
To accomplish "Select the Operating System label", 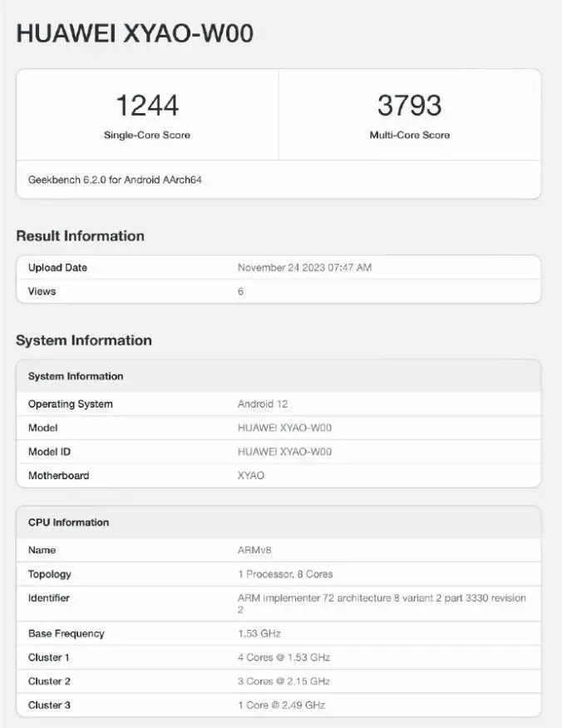I will (x=70, y=404).
